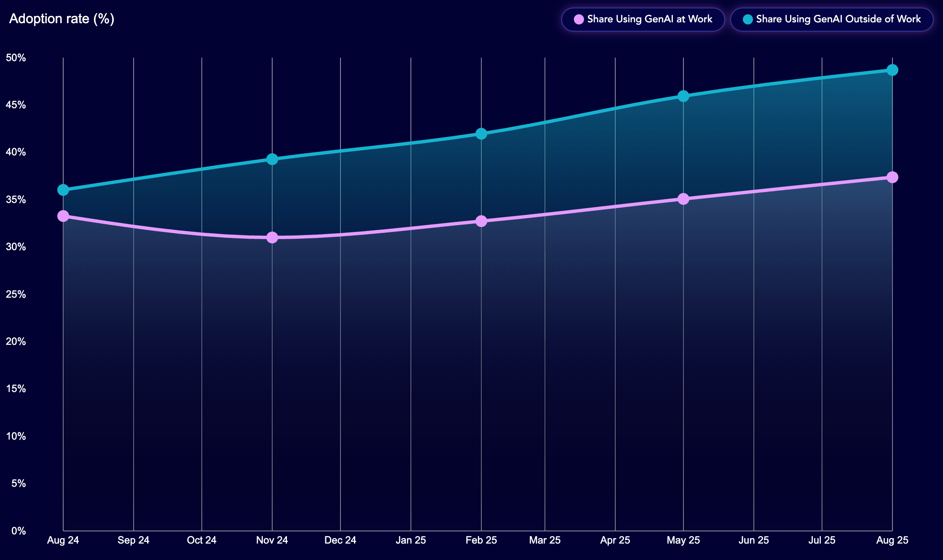This screenshot has width=943, height=560.
Task: Select the purple data point at Feb 25
Action: pyautogui.click(x=481, y=221)
